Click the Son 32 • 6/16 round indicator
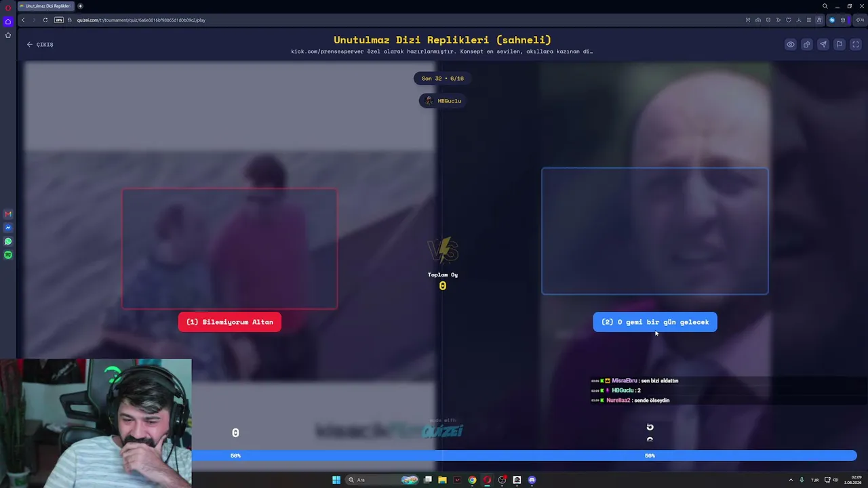This screenshot has height=488, width=868. point(443,79)
